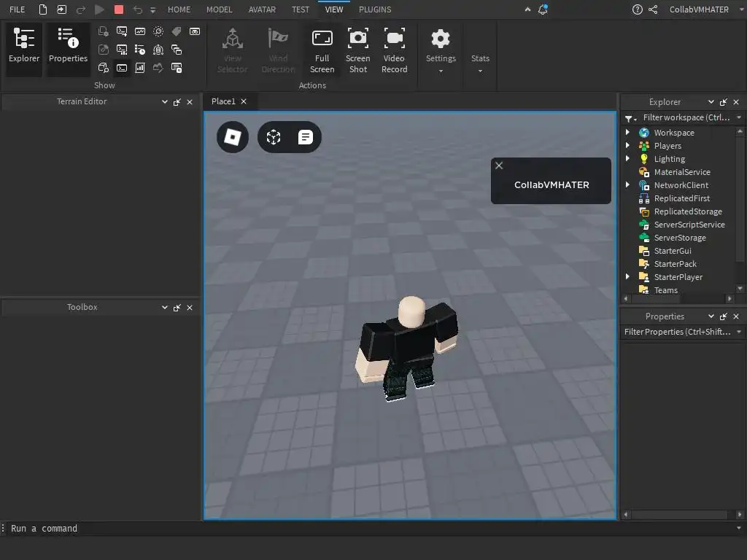
Task: Click the Open place icon beside New file
Action: (x=62, y=9)
